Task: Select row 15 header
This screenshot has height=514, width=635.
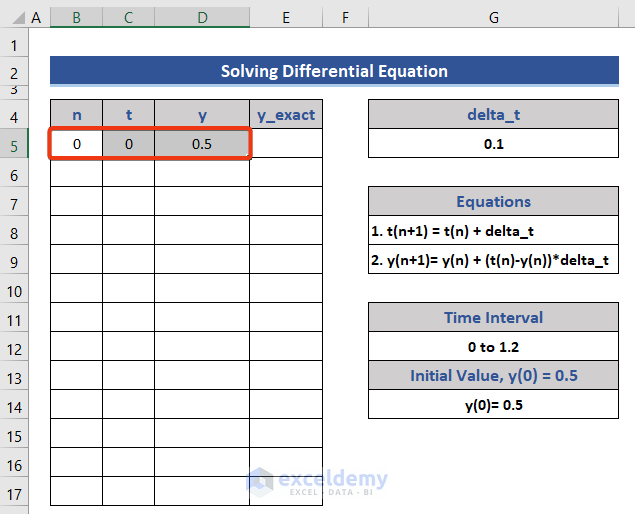Action: (x=14, y=433)
